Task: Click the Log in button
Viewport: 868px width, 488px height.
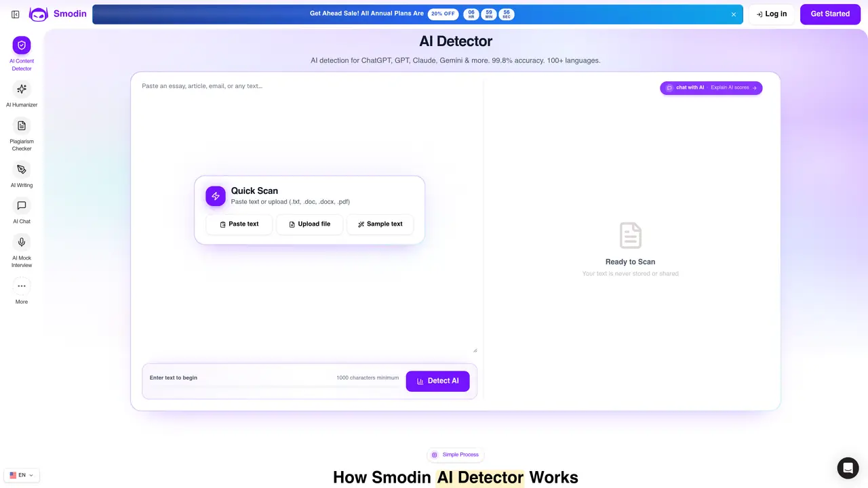Action: [x=772, y=14]
